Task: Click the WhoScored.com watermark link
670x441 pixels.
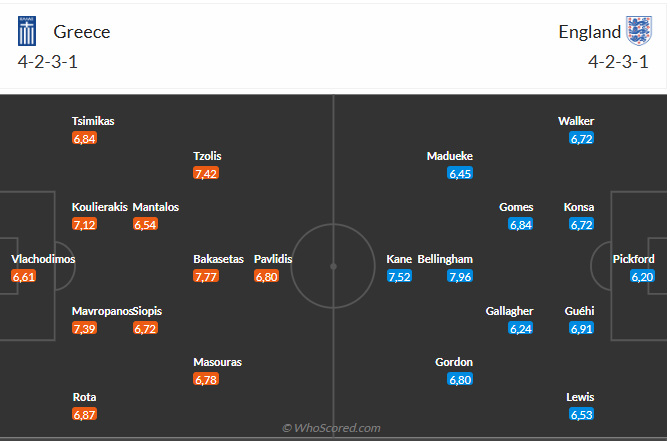Action: (331, 428)
